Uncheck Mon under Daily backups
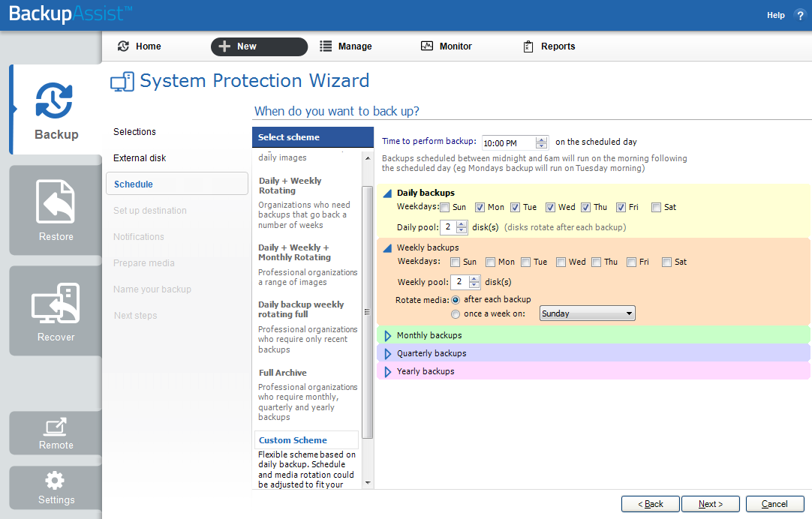The image size is (812, 519). click(480, 208)
